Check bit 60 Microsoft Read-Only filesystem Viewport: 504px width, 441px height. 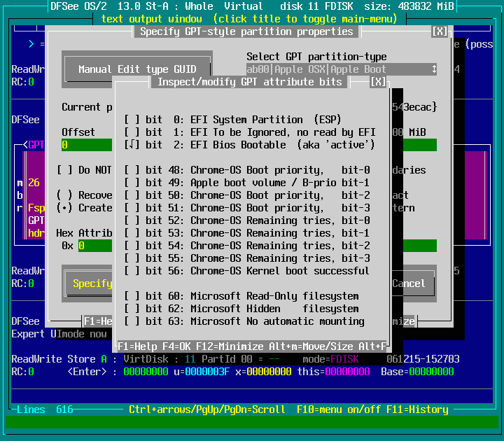(x=132, y=296)
